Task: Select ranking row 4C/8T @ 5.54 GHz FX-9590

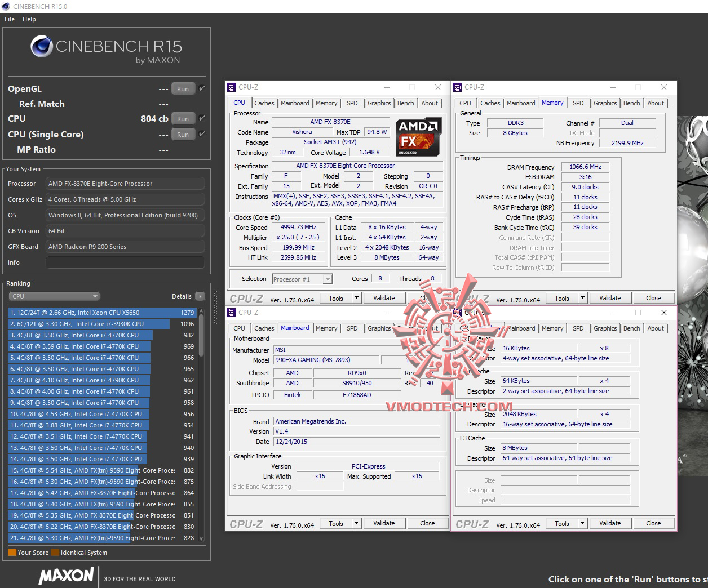Action: [x=102, y=470]
